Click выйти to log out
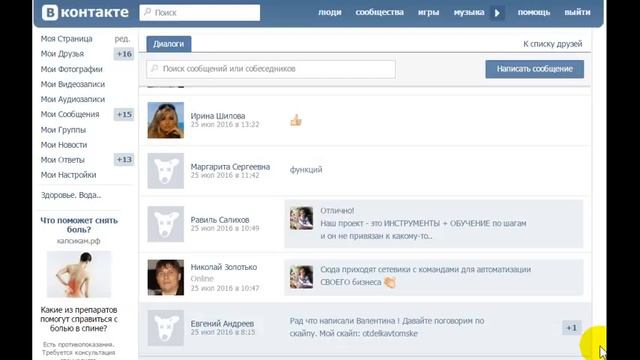Screen dimensions: 640x360 click(577, 12)
